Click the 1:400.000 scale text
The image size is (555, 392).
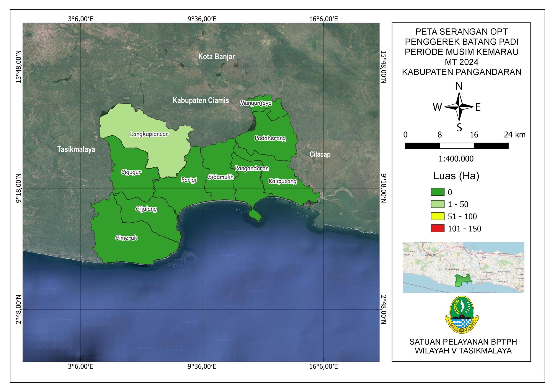click(456, 159)
